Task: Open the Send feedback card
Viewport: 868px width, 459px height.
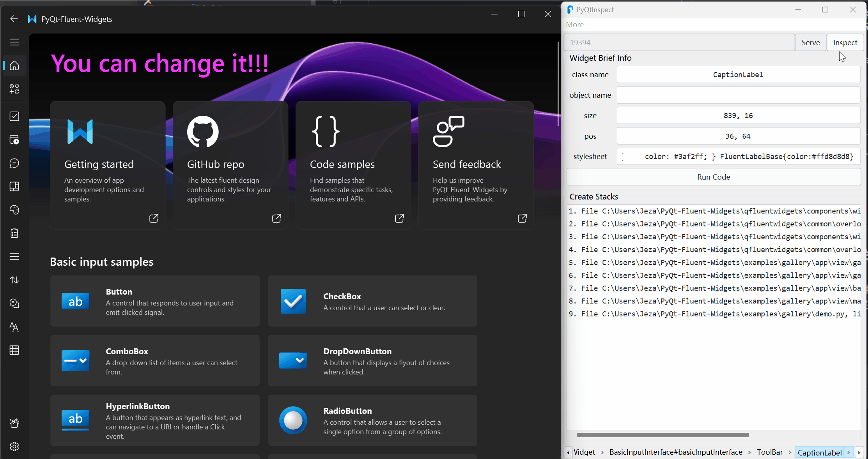Action: 476,165
